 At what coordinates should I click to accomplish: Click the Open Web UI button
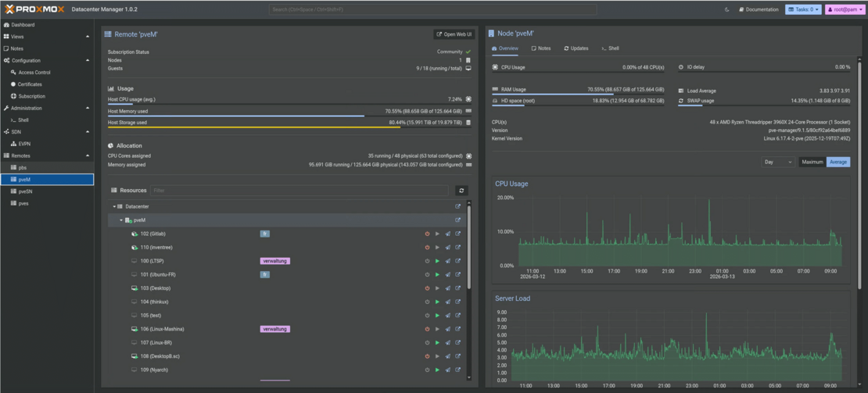pos(454,34)
